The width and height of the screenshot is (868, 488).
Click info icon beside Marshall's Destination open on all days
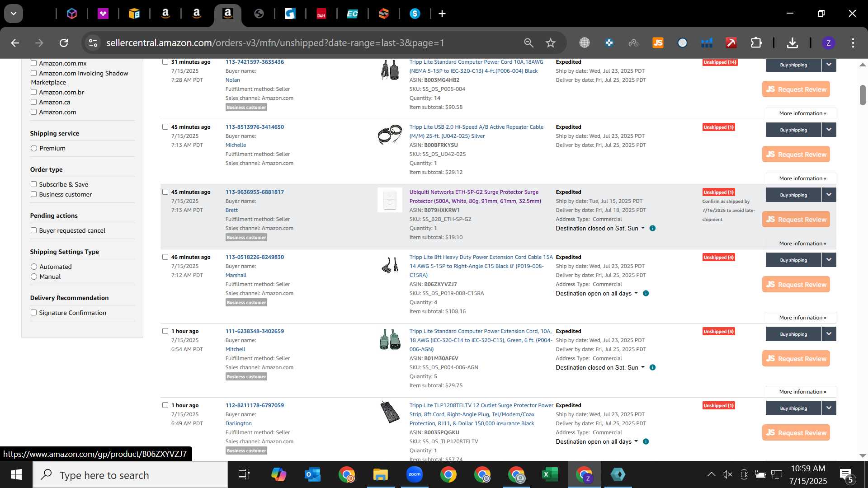tap(646, 293)
